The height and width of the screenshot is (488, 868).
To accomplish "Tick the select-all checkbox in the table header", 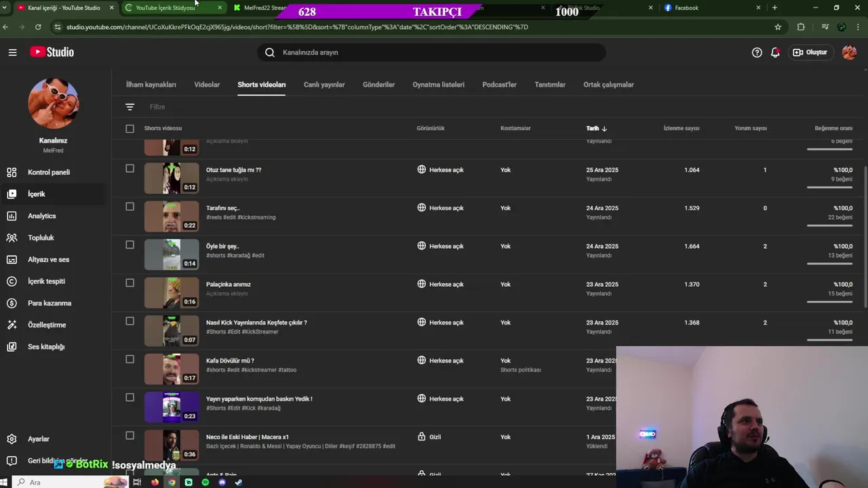I will (x=130, y=128).
